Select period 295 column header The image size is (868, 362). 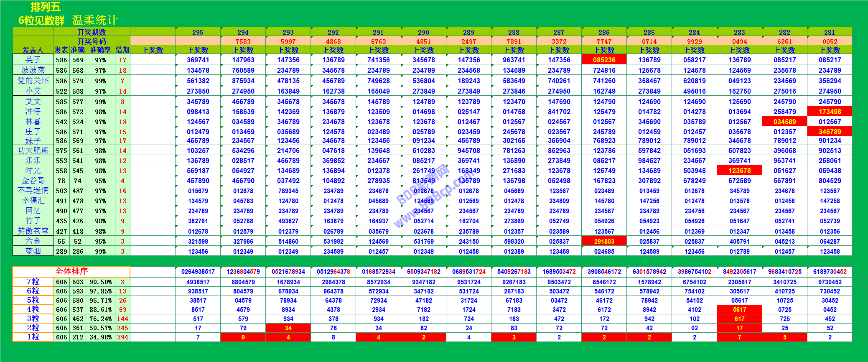[x=198, y=32]
